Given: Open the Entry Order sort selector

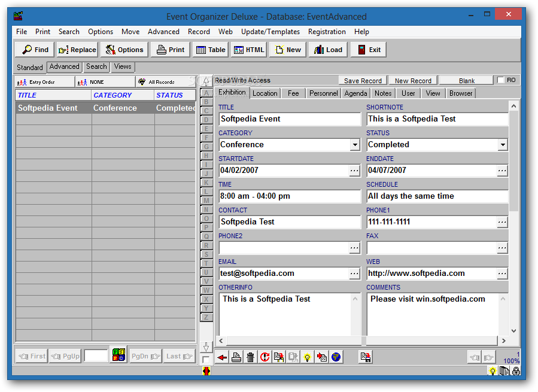Looking at the screenshot, I should [45, 82].
